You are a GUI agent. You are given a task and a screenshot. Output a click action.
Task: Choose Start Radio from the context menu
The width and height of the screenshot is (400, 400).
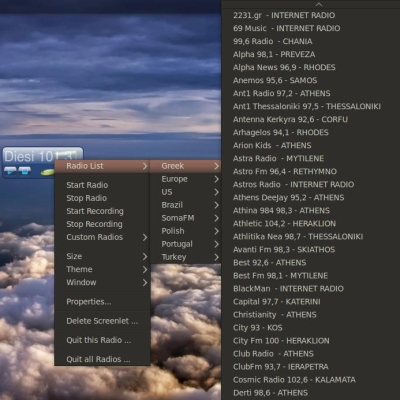pyautogui.click(x=102, y=185)
